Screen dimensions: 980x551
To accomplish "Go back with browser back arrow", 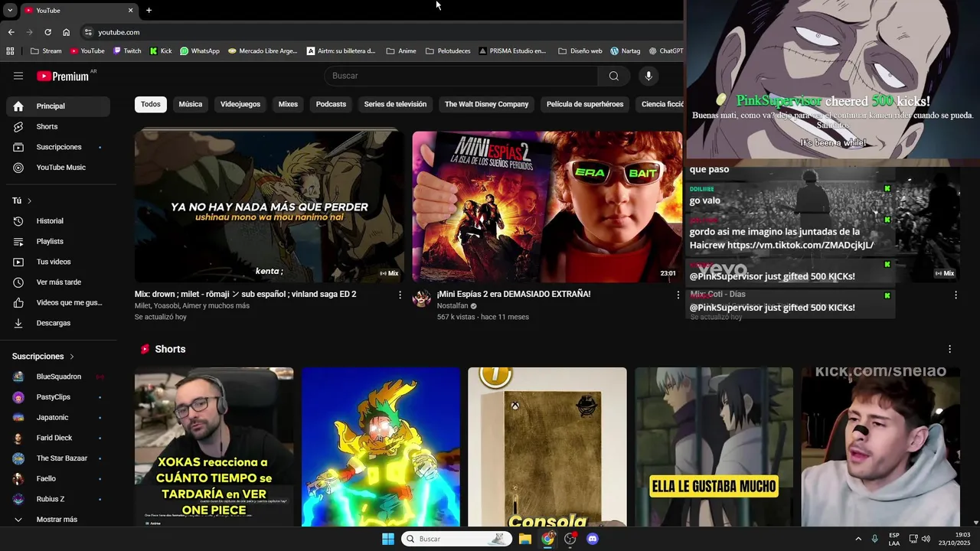I will tap(11, 32).
